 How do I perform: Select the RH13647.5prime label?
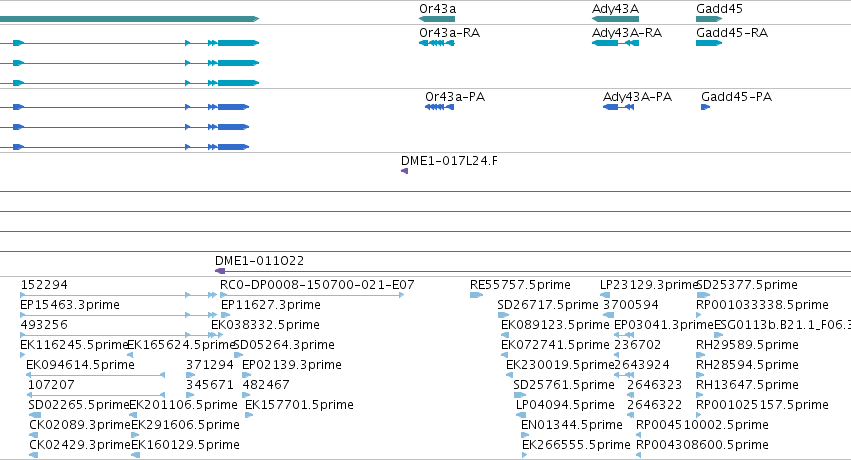tap(747, 385)
